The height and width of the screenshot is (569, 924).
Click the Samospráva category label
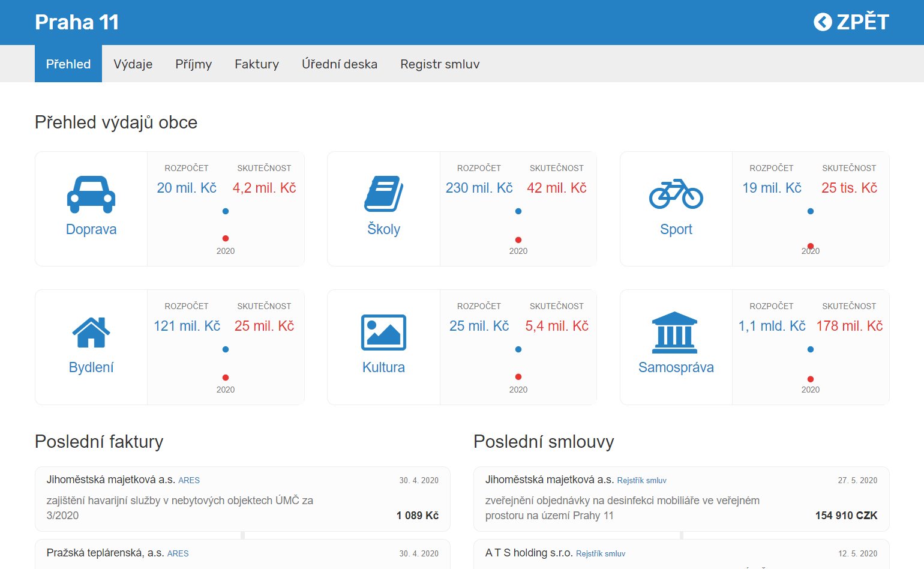click(676, 367)
